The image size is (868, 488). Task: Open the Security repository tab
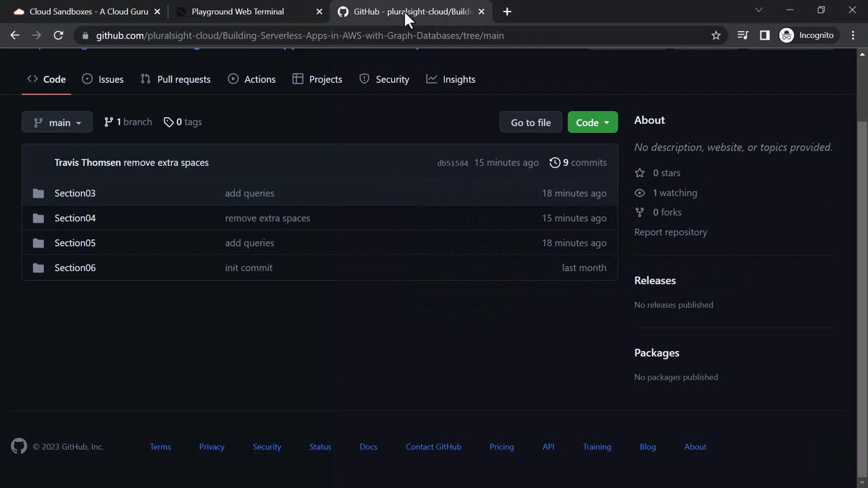[384, 79]
